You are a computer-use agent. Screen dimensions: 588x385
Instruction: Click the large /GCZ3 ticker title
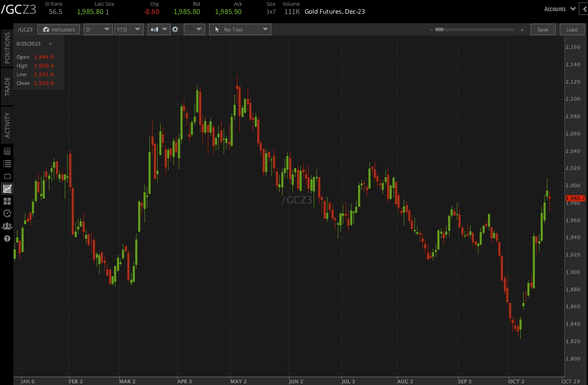19,10
